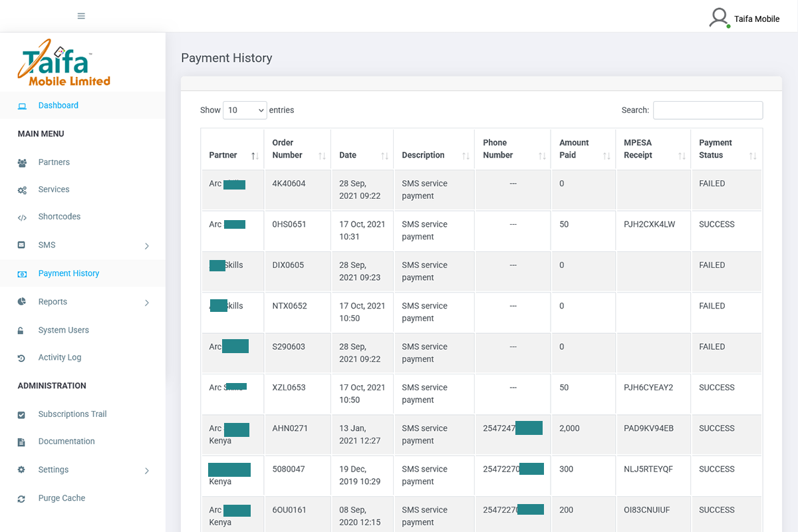
Task: Open the Show entries dropdown
Action: pyautogui.click(x=245, y=110)
